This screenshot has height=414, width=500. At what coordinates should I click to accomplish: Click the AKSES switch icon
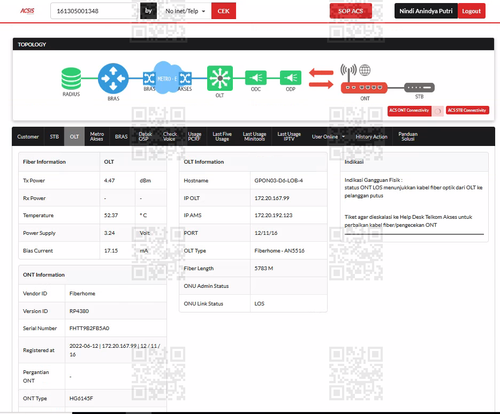(x=185, y=79)
